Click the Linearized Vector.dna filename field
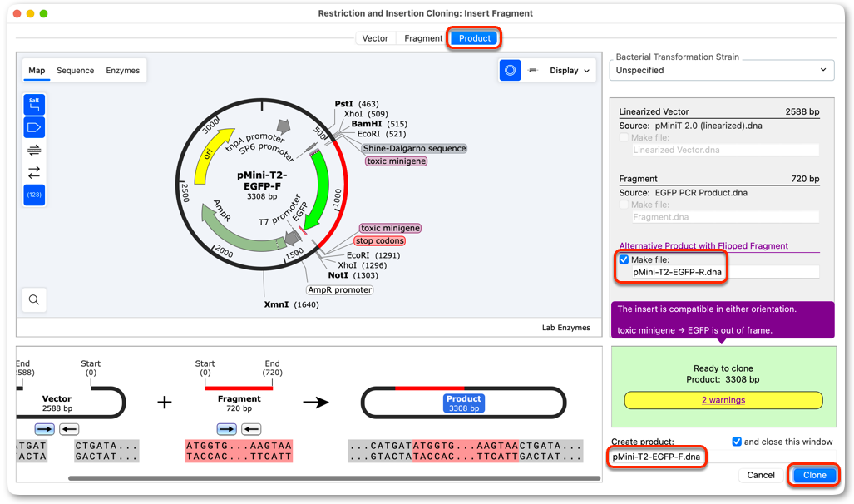 coord(725,150)
